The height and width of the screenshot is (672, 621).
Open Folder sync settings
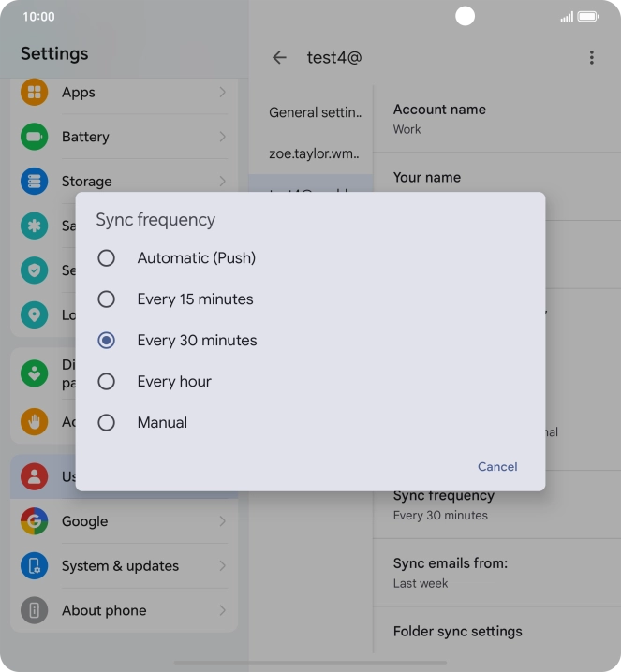[497, 631]
